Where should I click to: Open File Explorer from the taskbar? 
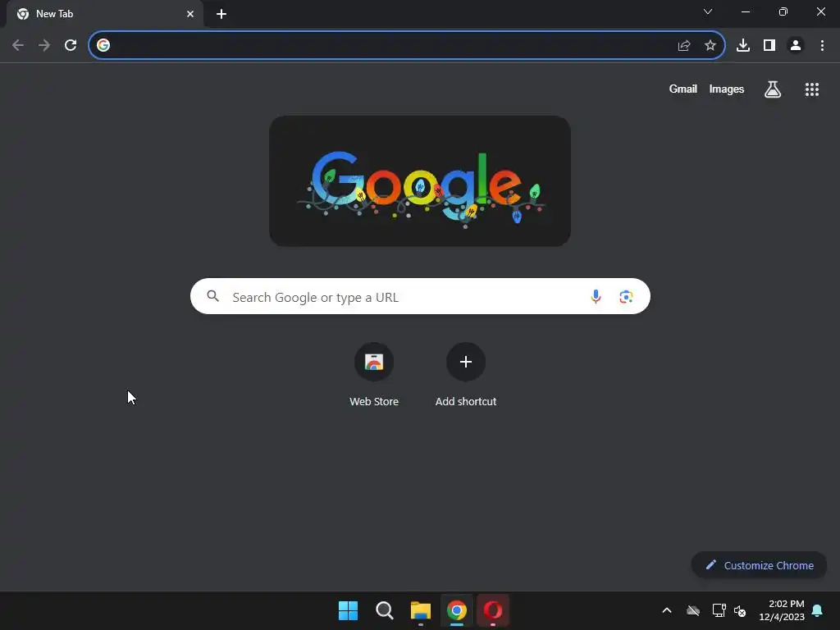[421, 610]
